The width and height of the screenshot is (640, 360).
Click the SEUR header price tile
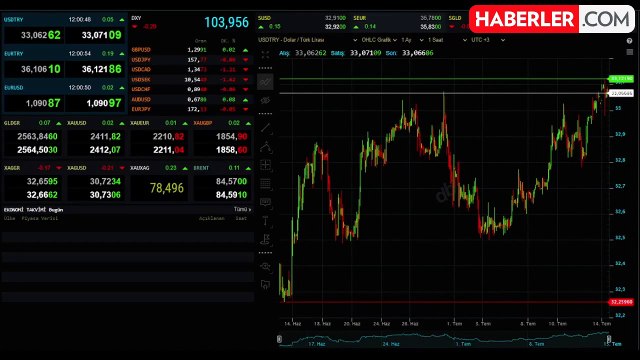click(398, 22)
